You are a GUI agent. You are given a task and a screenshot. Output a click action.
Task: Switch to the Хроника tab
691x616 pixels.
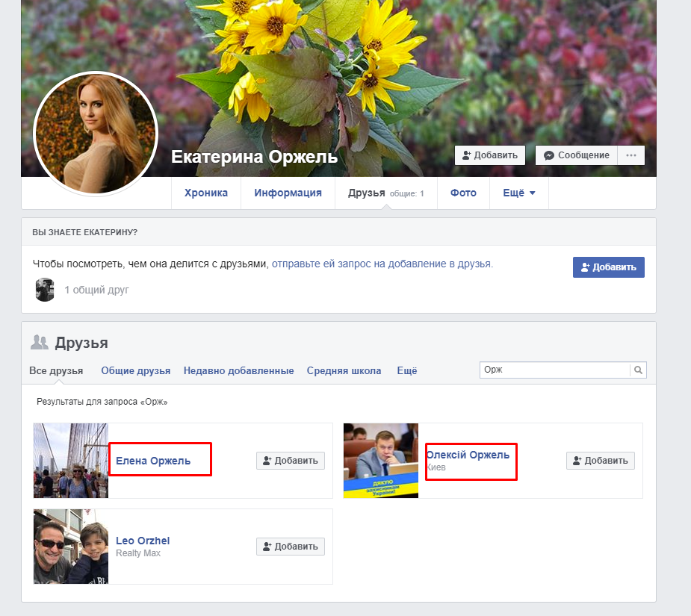pyautogui.click(x=205, y=193)
